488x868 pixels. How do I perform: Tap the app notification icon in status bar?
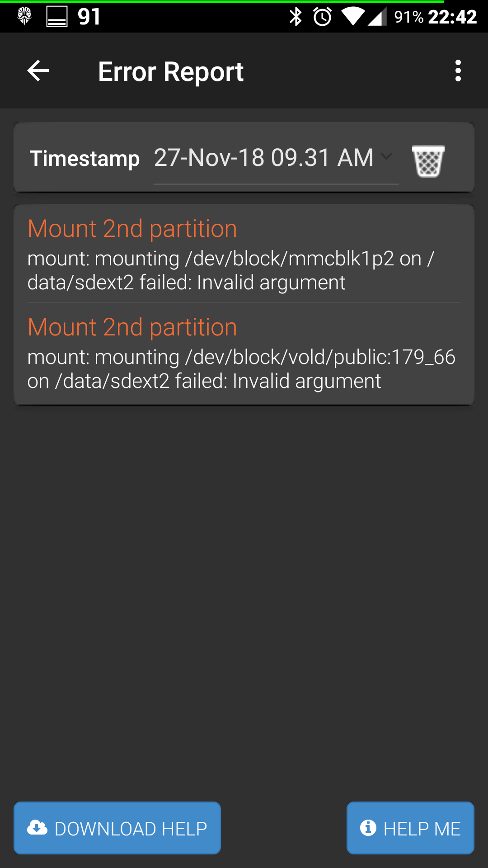tap(24, 16)
